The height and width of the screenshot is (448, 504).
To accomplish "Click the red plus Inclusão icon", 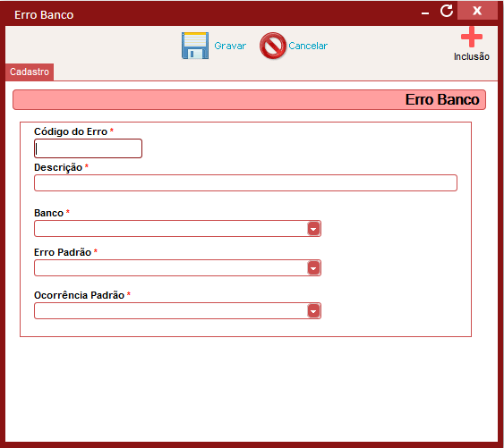I will click(472, 37).
